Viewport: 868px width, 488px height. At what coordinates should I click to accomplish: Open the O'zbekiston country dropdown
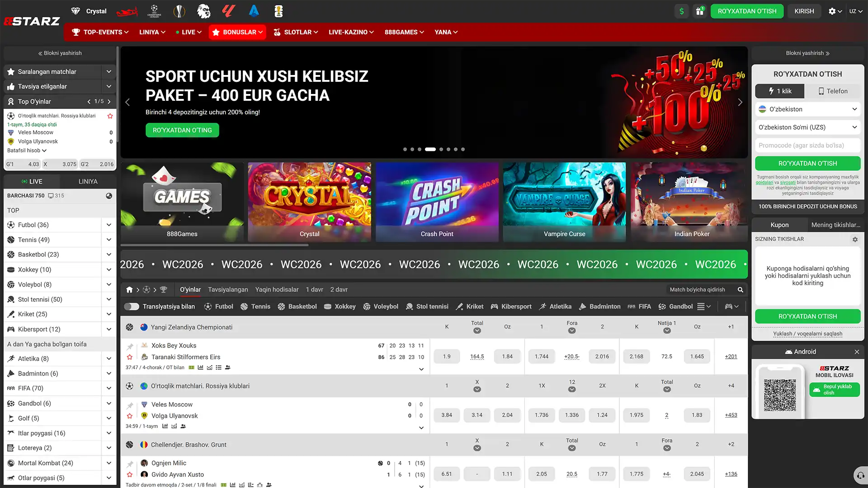807,109
